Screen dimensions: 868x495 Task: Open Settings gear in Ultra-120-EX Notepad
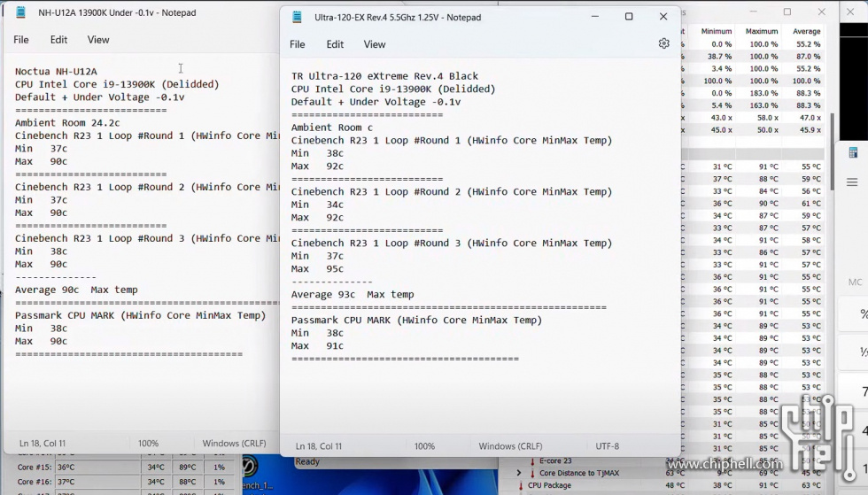[663, 43]
